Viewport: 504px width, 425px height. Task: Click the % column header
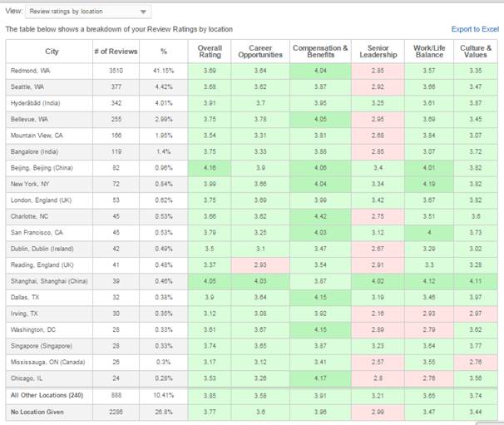coord(164,52)
